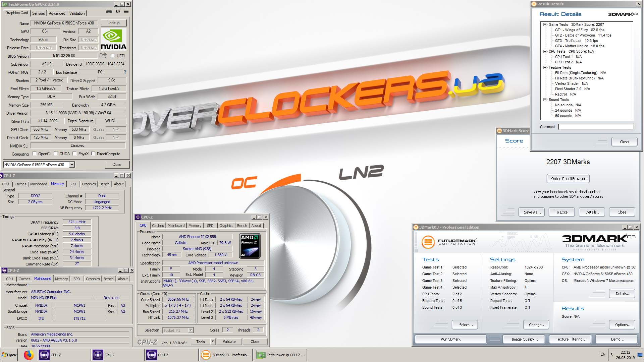Click the Lookup button in GPU-Z
This screenshot has height=362, width=644.
click(x=114, y=23)
